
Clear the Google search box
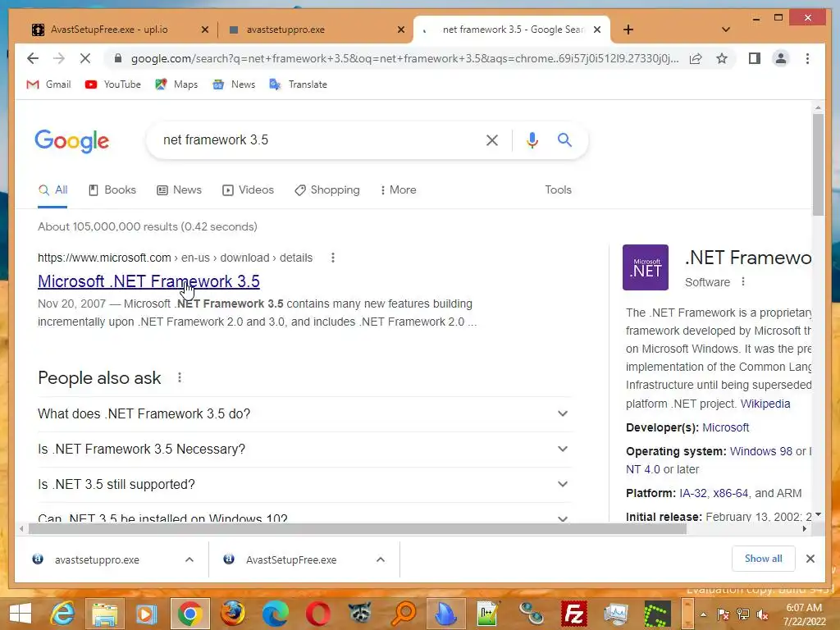(492, 140)
